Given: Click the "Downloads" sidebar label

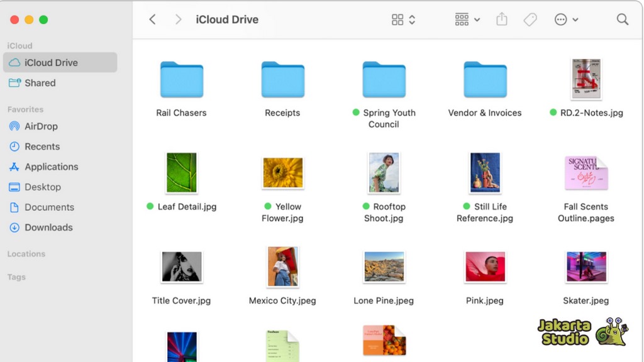Looking at the screenshot, I should [x=48, y=228].
